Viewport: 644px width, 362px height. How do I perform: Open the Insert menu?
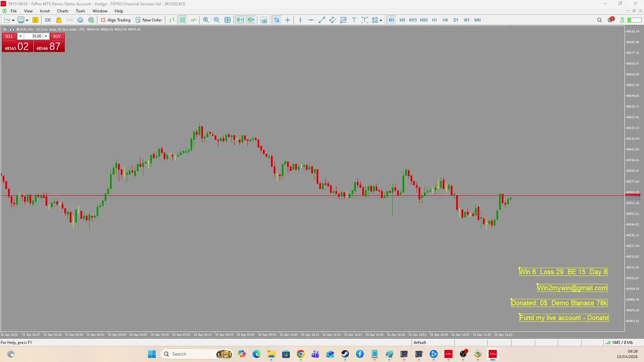pyautogui.click(x=45, y=11)
